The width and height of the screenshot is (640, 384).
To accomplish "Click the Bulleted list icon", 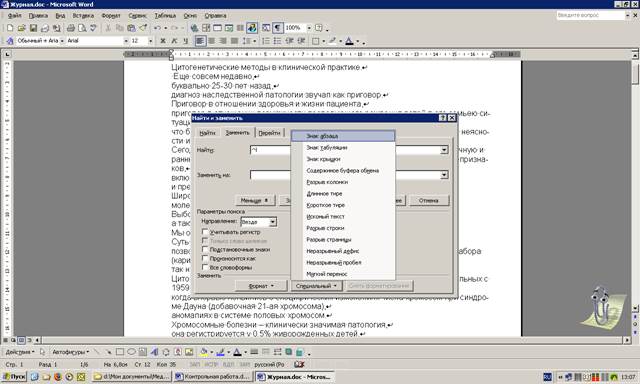I will tap(277, 41).
